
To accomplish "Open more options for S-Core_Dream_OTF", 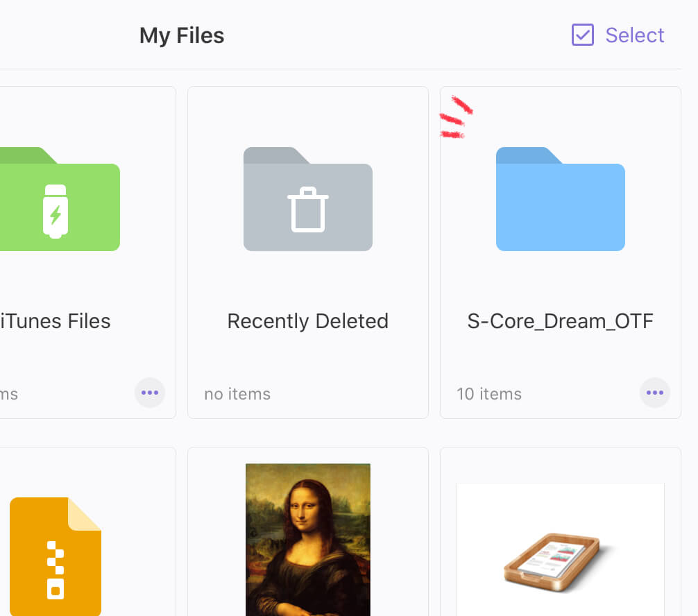I will (x=655, y=393).
